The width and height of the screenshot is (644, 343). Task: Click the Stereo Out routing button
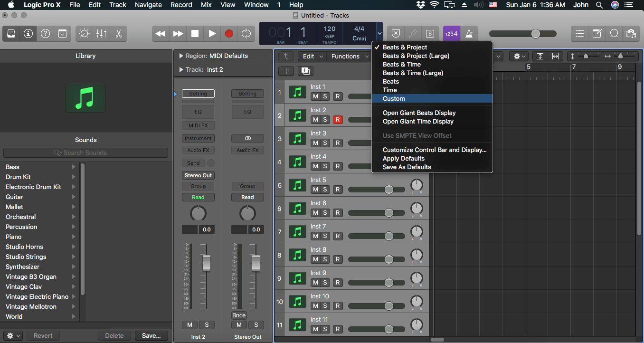click(198, 175)
